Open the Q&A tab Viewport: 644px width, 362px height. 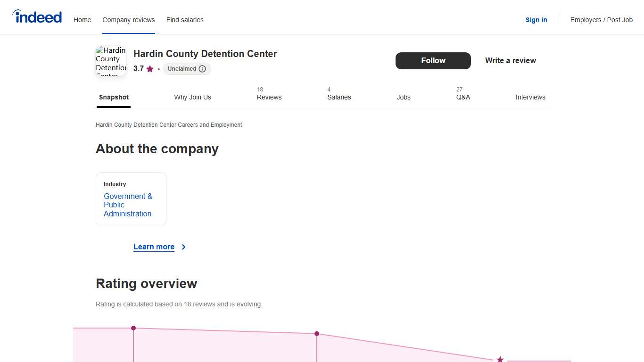coord(463,97)
